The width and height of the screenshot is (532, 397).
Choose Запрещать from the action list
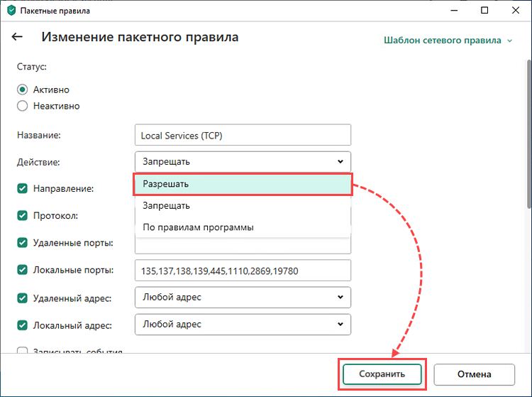pos(243,206)
